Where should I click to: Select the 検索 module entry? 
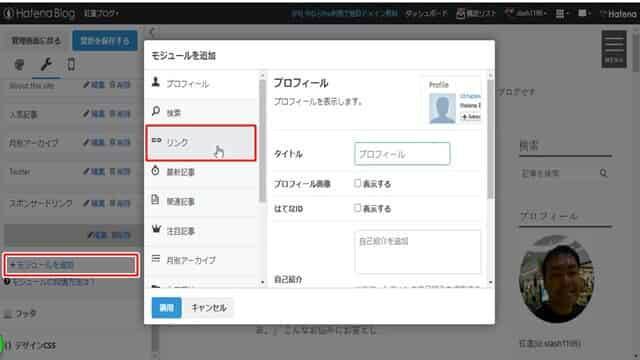point(202,112)
